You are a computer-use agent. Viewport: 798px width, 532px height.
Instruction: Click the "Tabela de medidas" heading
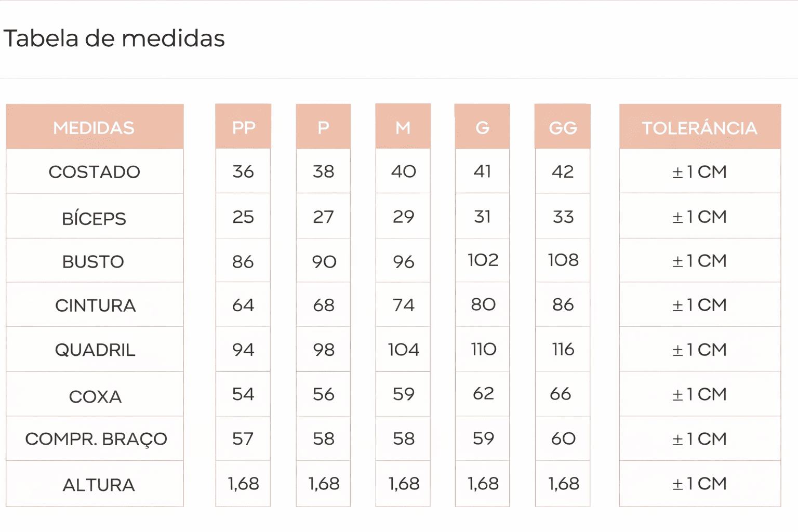114,38
